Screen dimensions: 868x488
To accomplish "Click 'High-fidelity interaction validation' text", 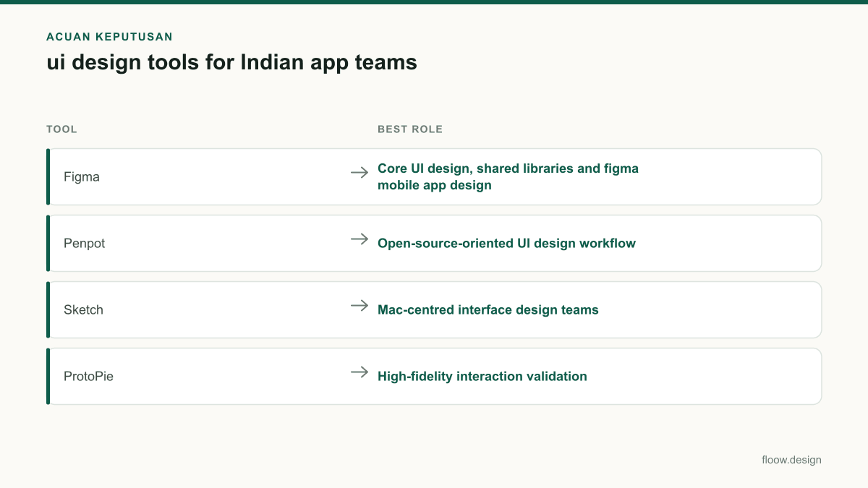I will (x=482, y=376).
